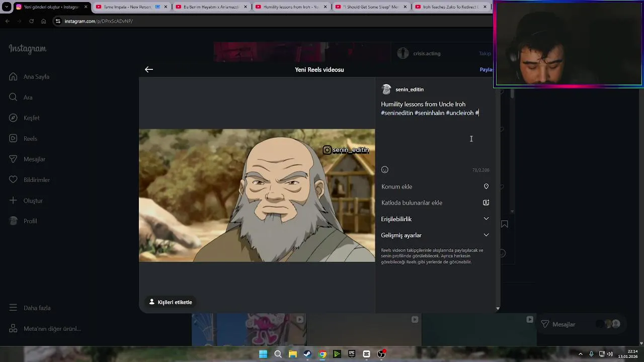Click the Uncle Iroh video preview
The image size is (644, 362).
257,196
